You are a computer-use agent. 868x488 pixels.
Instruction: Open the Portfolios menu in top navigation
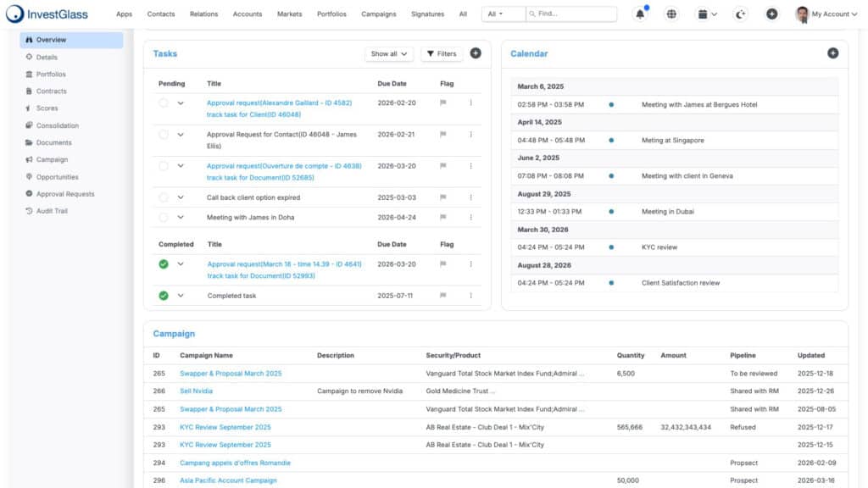[x=331, y=14]
